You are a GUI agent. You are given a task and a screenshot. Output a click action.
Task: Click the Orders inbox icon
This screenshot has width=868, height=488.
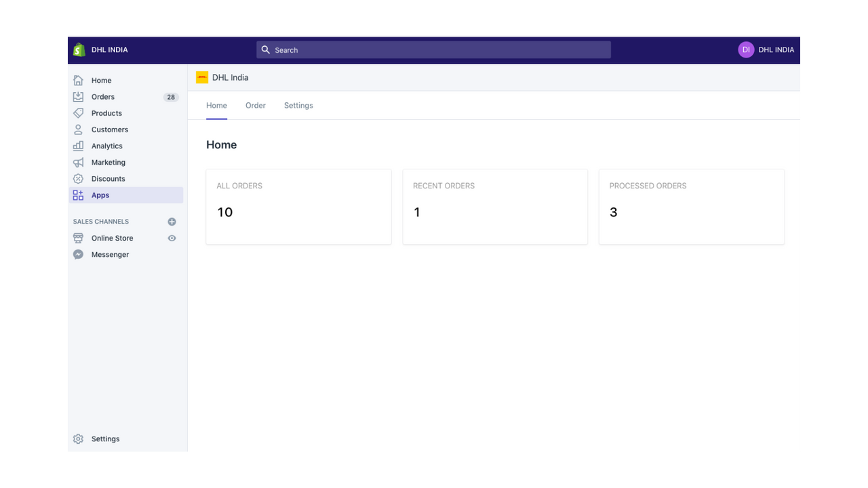point(78,97)
